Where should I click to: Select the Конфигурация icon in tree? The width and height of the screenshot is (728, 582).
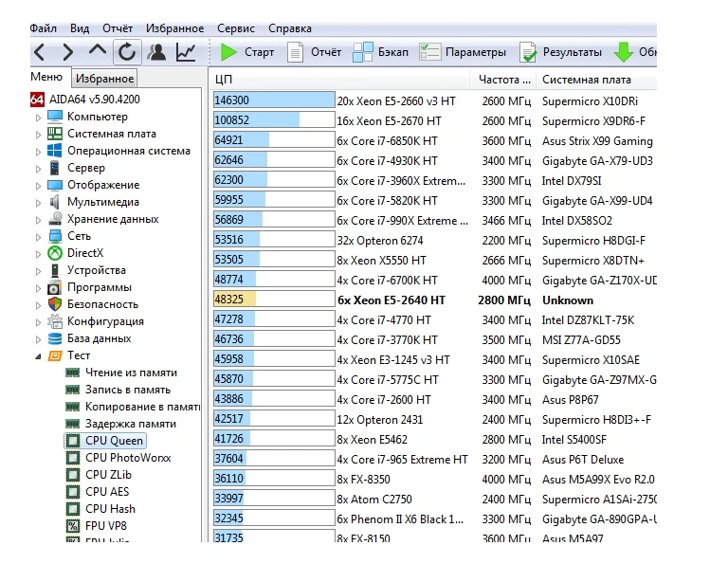pyautogui.click(x=55, y=321)
